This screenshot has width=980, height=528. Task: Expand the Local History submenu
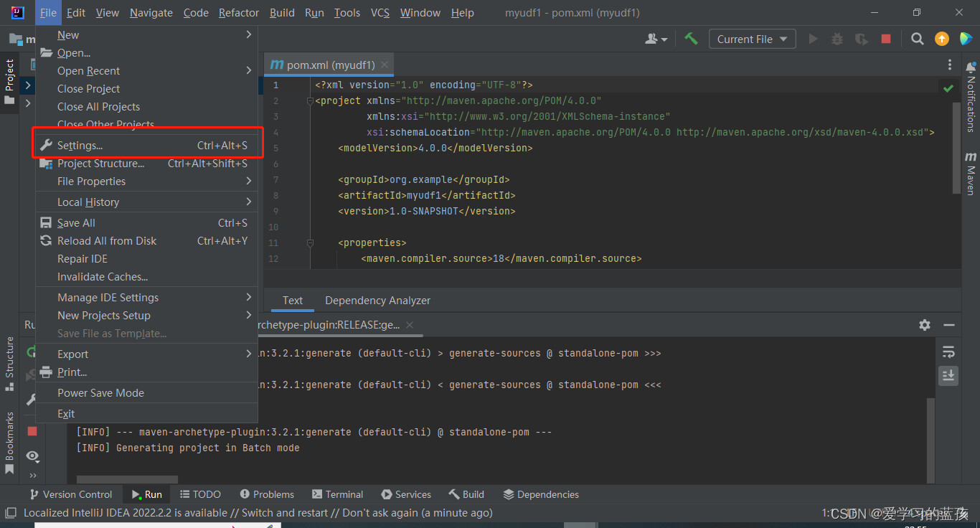coord(146,202)
